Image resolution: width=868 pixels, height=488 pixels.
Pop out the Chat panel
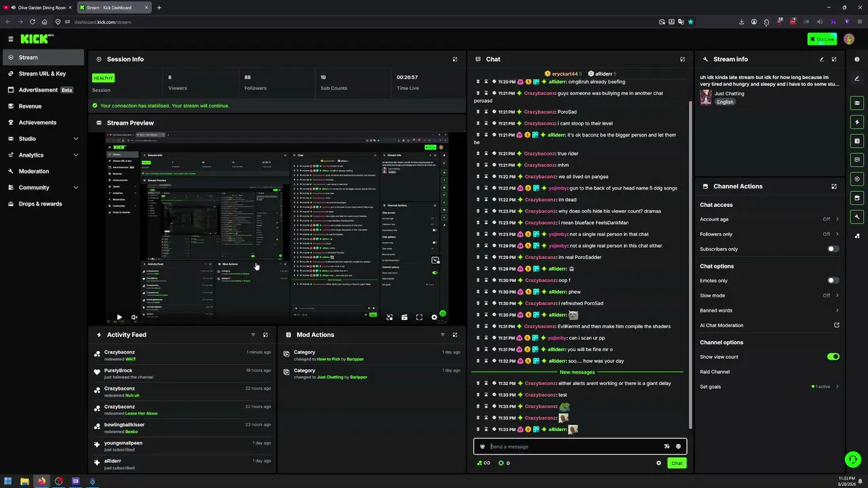(682, 60)
